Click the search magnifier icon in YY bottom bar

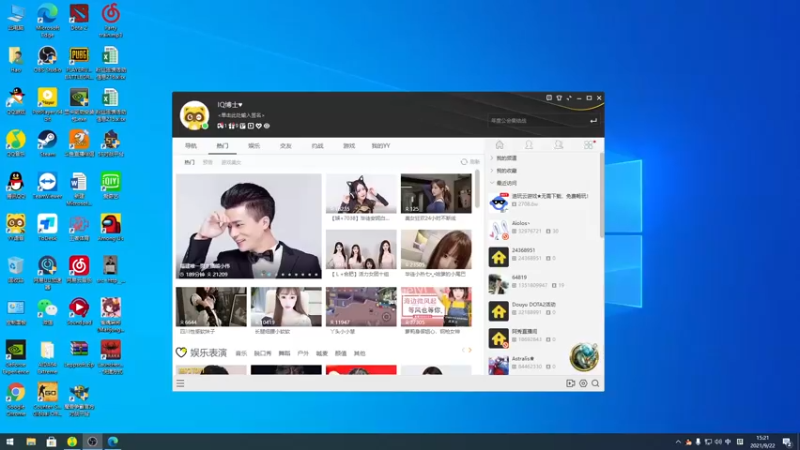[x=595, y=383]
